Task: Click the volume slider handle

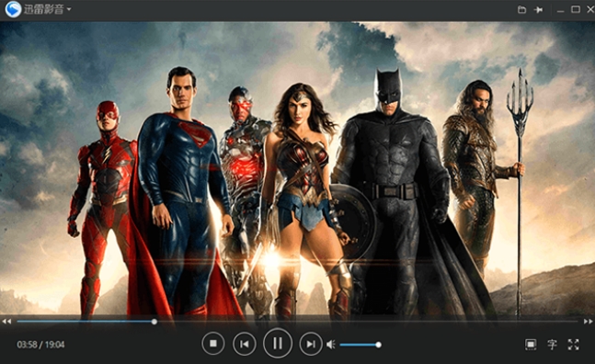Action: [x=378, y=345]
